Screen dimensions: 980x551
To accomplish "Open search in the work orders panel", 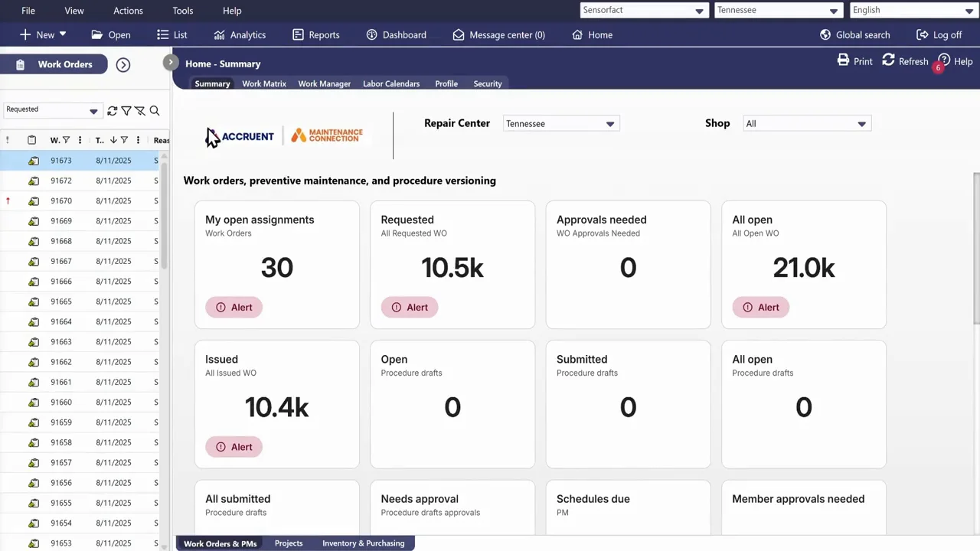I will [155, 111].
